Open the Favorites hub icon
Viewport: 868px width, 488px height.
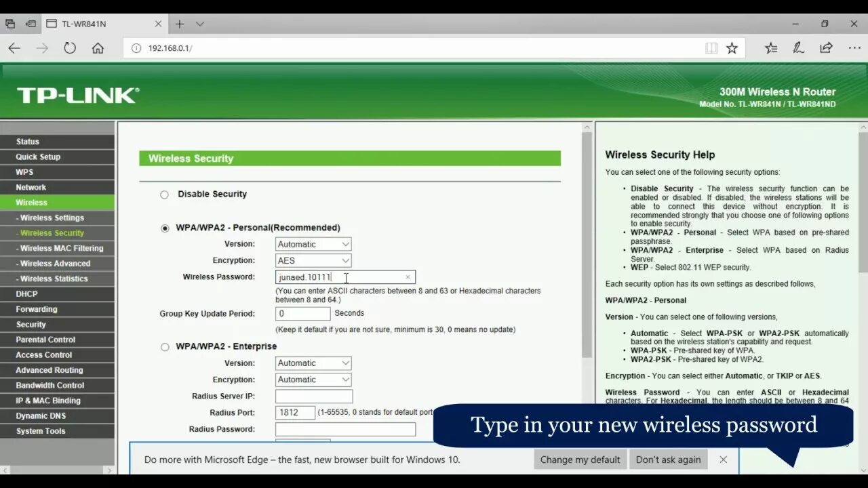(771, 48)
